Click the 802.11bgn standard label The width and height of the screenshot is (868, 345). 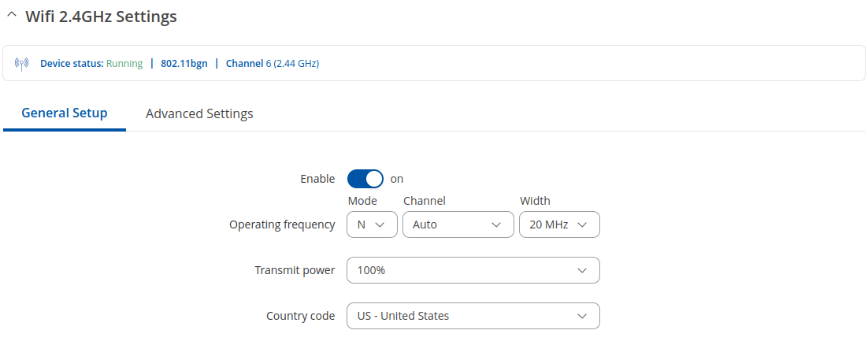click(x=184, y=63)
